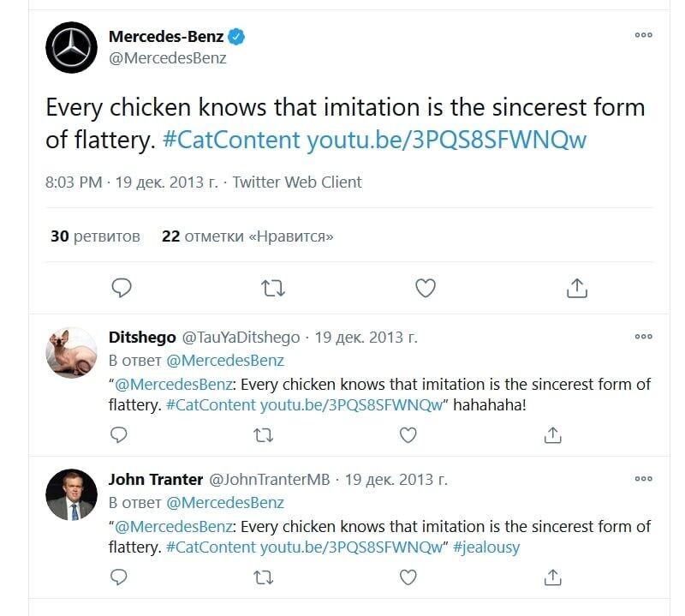The image size is (685, 616).
Task: Retweet Ditshego's reply
Action: (264, 435)
